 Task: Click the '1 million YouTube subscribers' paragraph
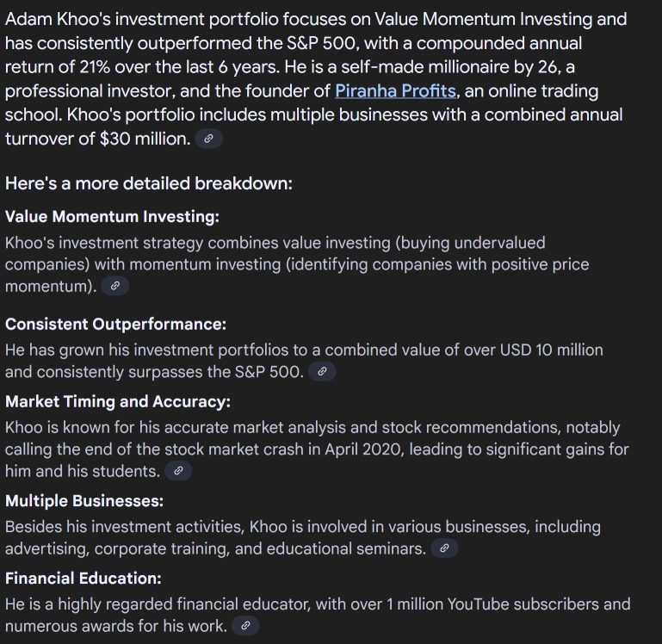(x=318, y=615)
